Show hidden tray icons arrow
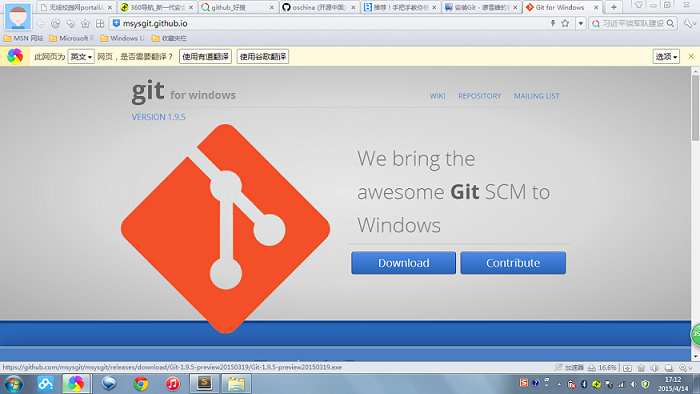 [x=559, y=384]
